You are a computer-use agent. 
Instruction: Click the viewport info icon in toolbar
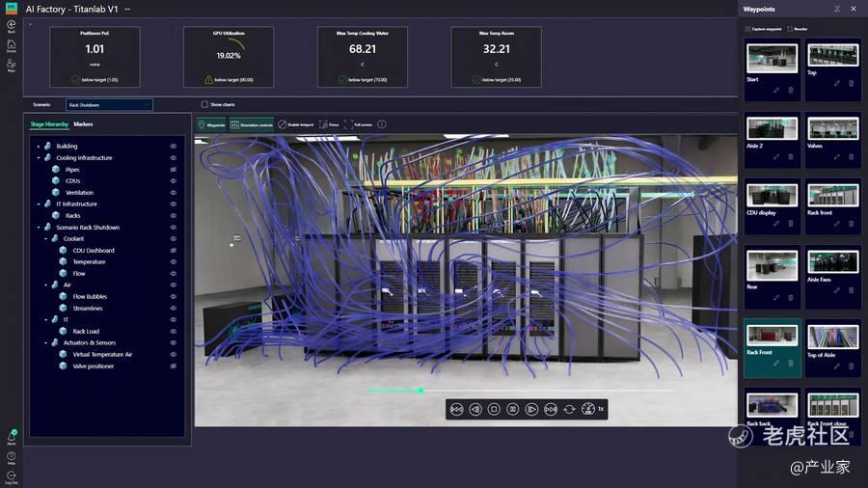(381, 124)
